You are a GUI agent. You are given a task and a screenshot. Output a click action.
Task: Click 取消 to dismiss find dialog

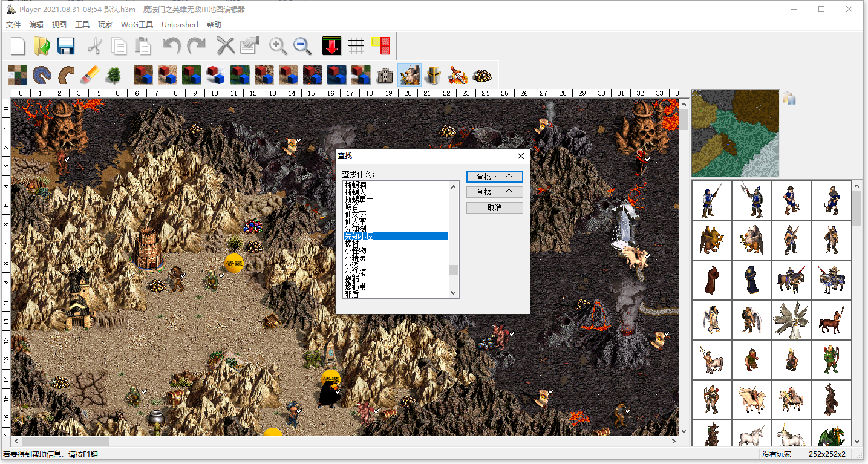(495, 208)
